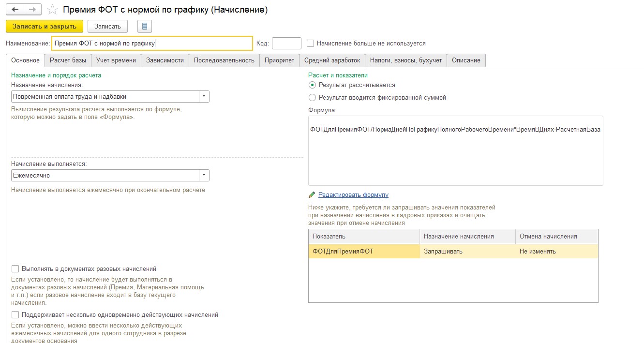644x343 pixels.
Task: Click the forward navigation arrow
Action: (x=32, y=10)
